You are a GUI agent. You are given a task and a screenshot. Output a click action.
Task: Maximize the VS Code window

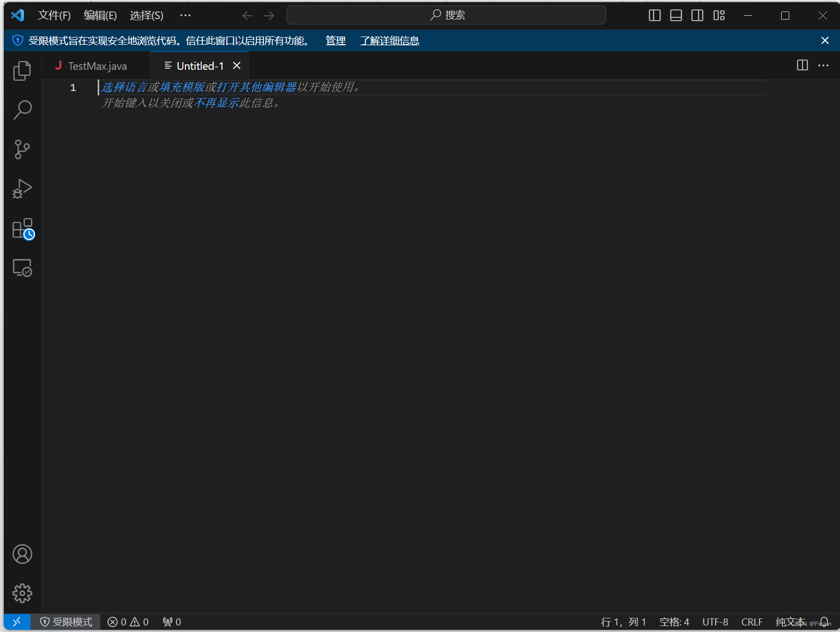785,15
